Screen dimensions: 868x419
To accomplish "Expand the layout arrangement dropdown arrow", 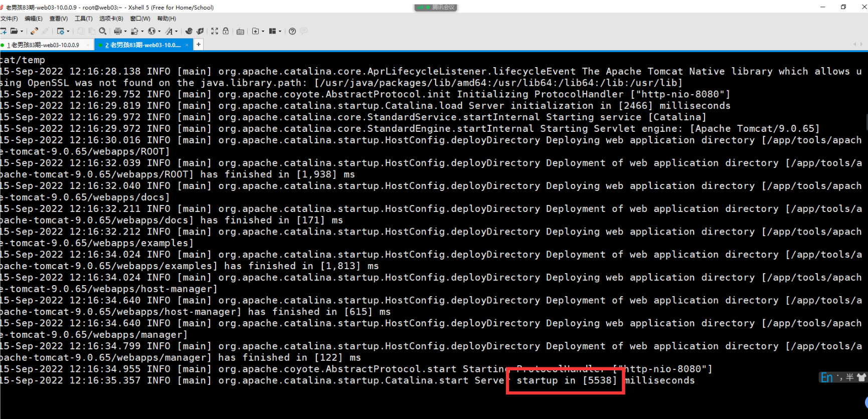I will 280,31.
